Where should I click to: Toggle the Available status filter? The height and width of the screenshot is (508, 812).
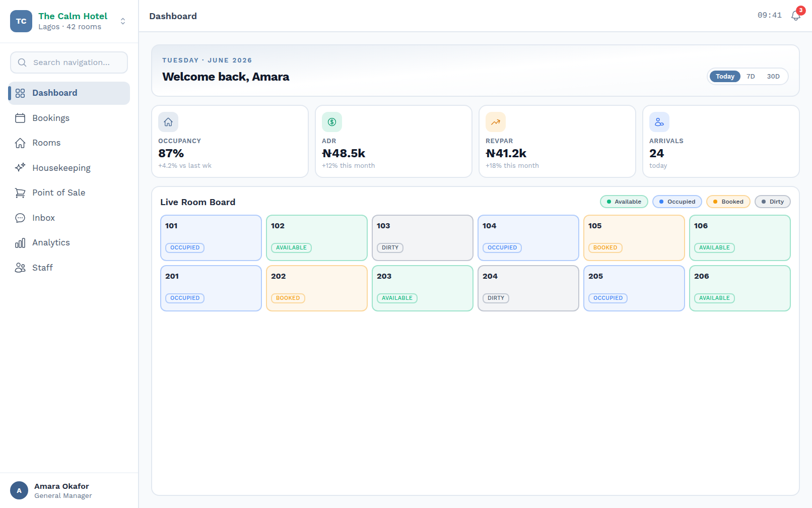pos(624,202)
